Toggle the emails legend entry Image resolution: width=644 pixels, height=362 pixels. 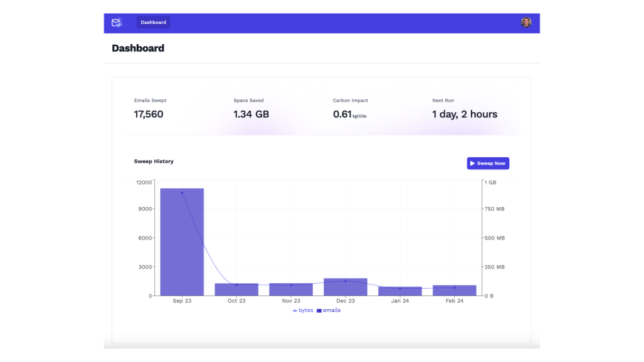(329, 311)
